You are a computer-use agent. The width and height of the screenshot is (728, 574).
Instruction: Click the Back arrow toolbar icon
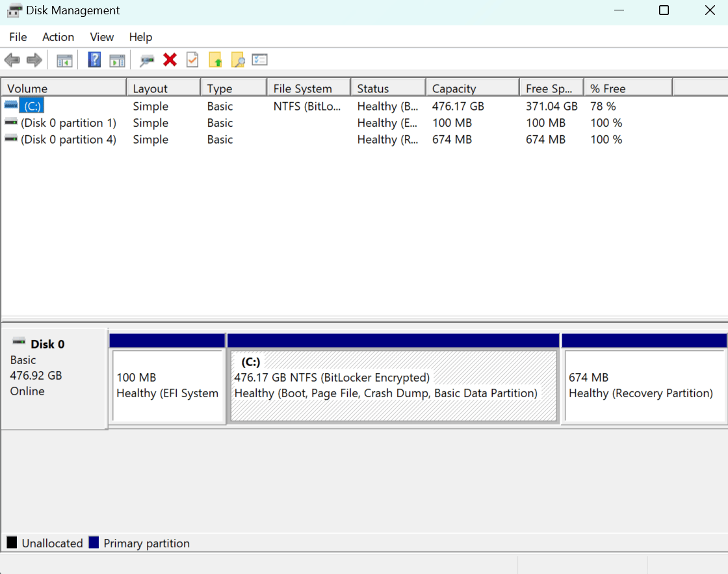point(12,60)
